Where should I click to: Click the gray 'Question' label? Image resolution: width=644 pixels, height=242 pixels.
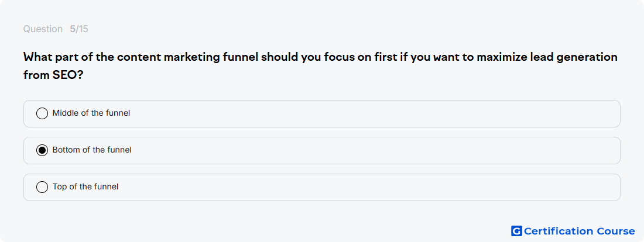coord(43,29)
